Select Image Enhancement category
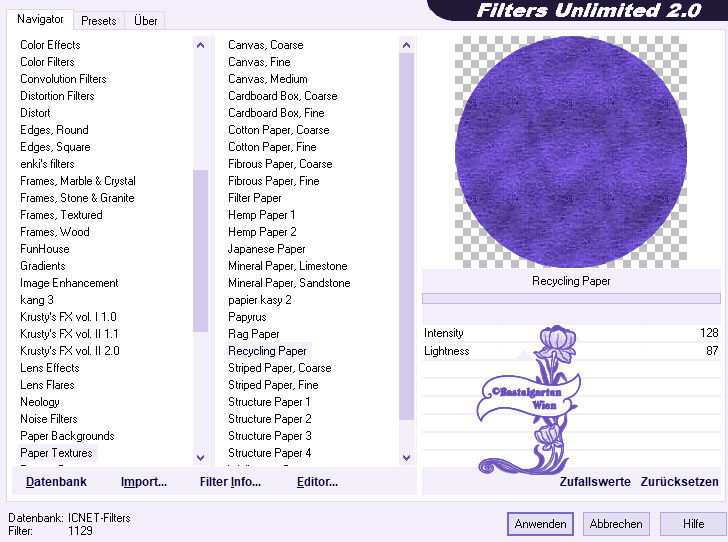This screenshot has width=728, height=542. [x=69, y=283]
